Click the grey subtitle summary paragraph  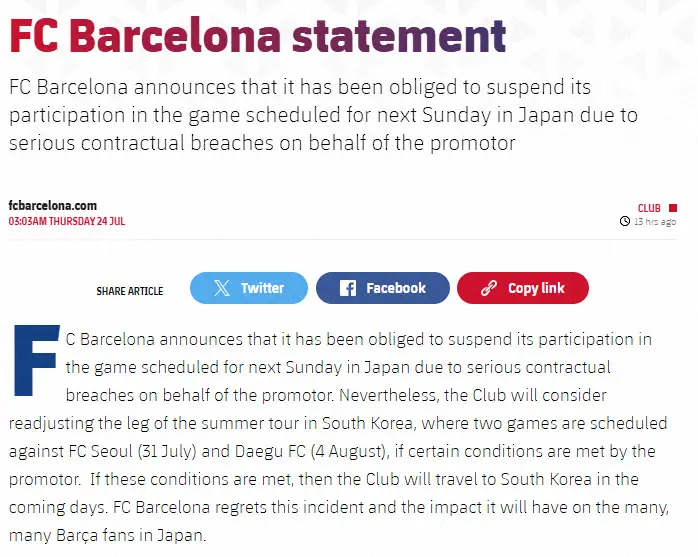(x=323, y=114)
